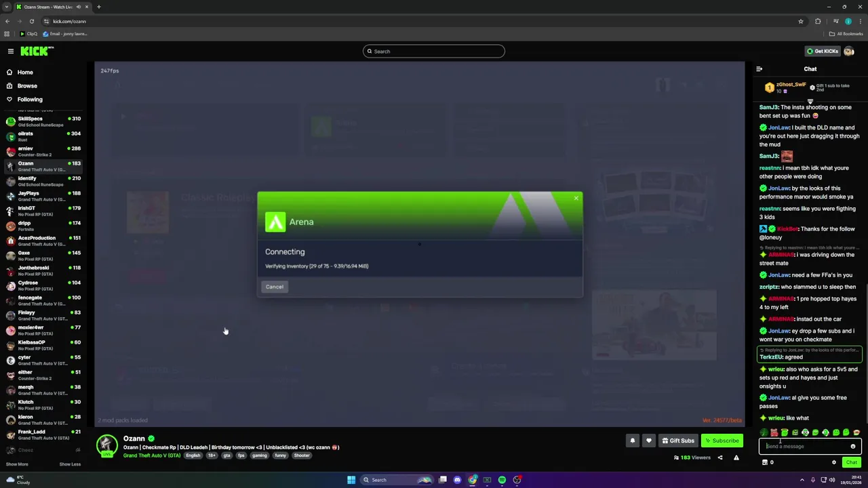
Task: Open the Email bookmark
Action: (65, 34)
